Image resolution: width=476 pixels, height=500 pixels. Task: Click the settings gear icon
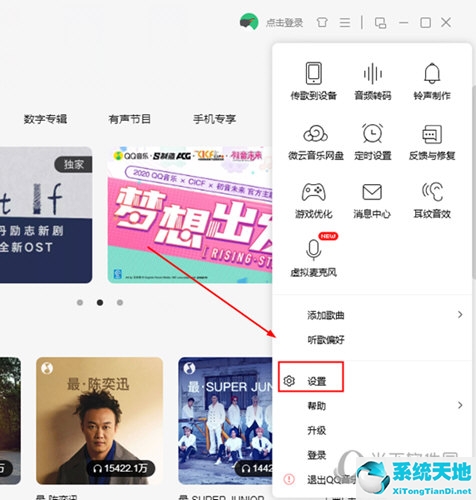tap(289, 381)
